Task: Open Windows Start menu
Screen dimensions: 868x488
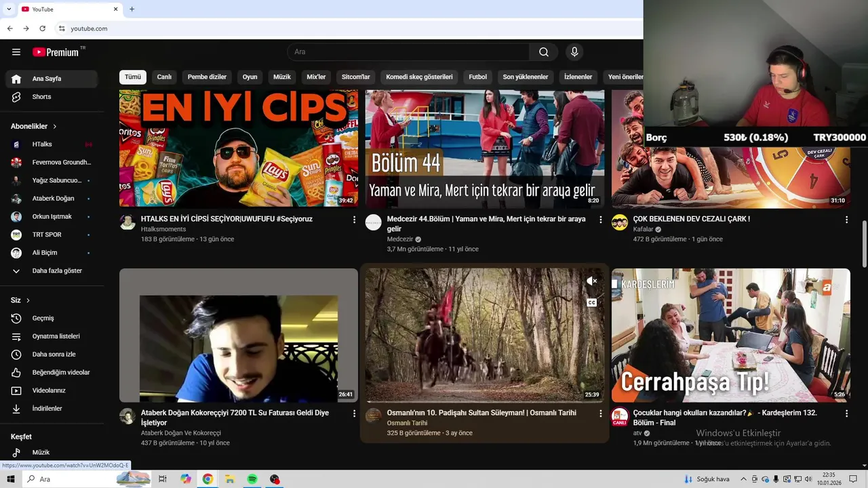Action: 11,479
